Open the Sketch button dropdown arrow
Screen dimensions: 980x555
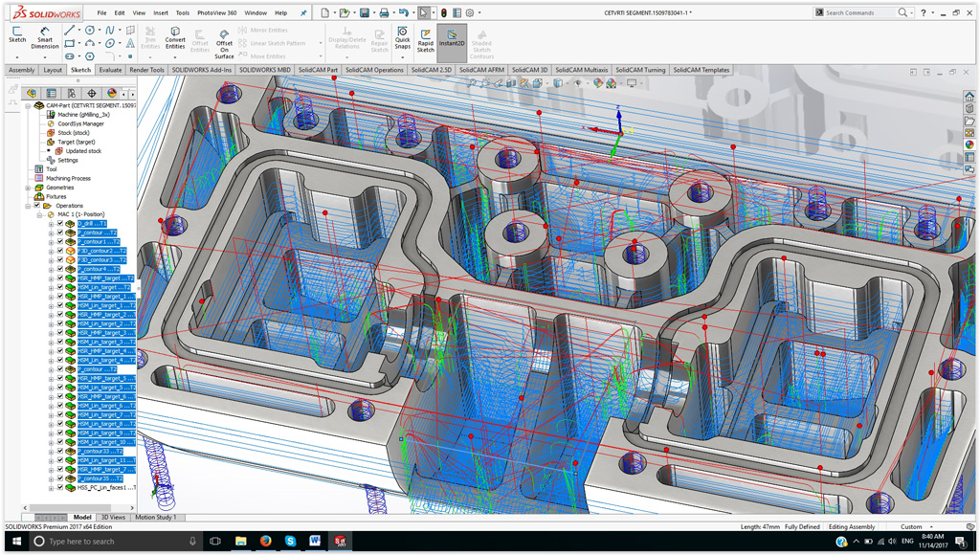17,56
